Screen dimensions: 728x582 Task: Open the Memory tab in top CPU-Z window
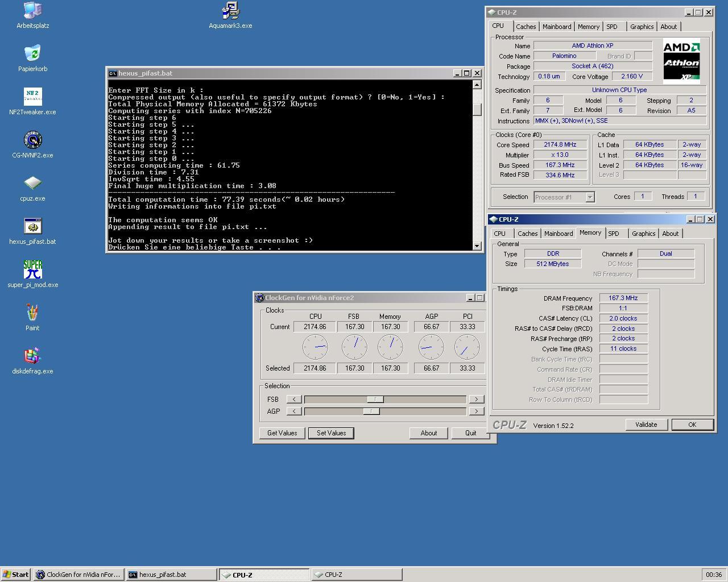(588, 27)
